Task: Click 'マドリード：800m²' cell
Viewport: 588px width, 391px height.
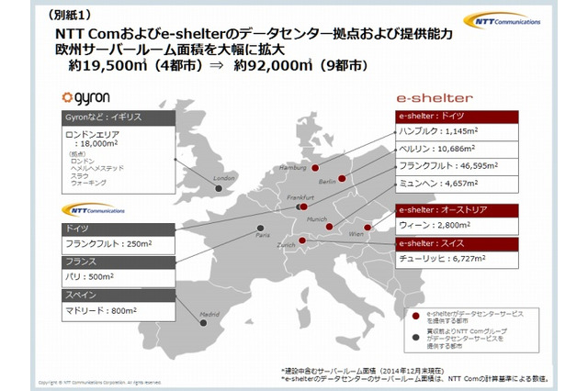Action: click(x=119, y=311)
